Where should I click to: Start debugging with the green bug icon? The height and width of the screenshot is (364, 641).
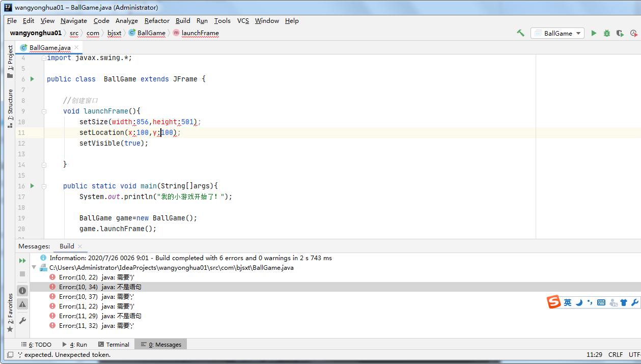pos(607,33)
